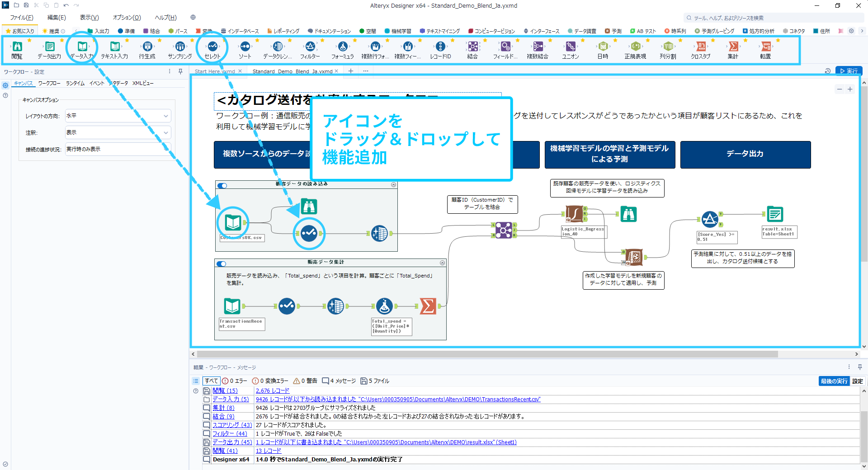This screenshot has height=470, width=868.
Task: Click the 実行 run button
Action: tap(849, 71)
